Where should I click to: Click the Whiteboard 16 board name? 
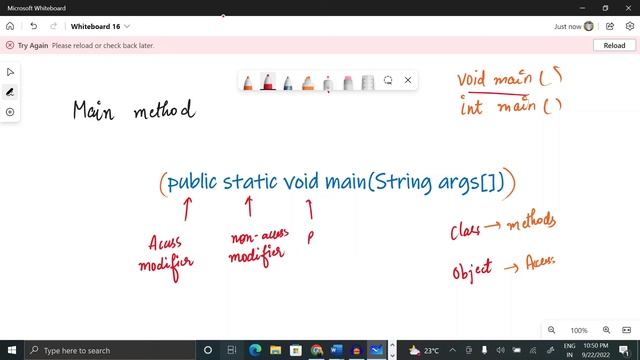(x=96, y=26)
